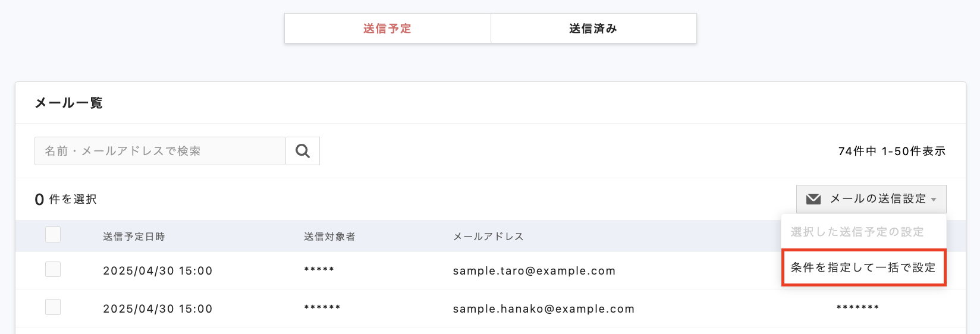
Task: Click the 0 件を選択 selection counter
Action: pos(65,199)
